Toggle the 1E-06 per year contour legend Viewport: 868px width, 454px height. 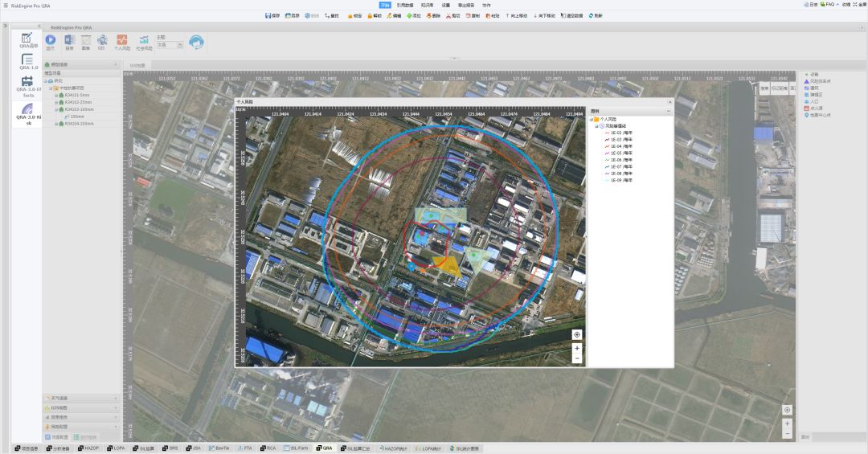[620, 160]
